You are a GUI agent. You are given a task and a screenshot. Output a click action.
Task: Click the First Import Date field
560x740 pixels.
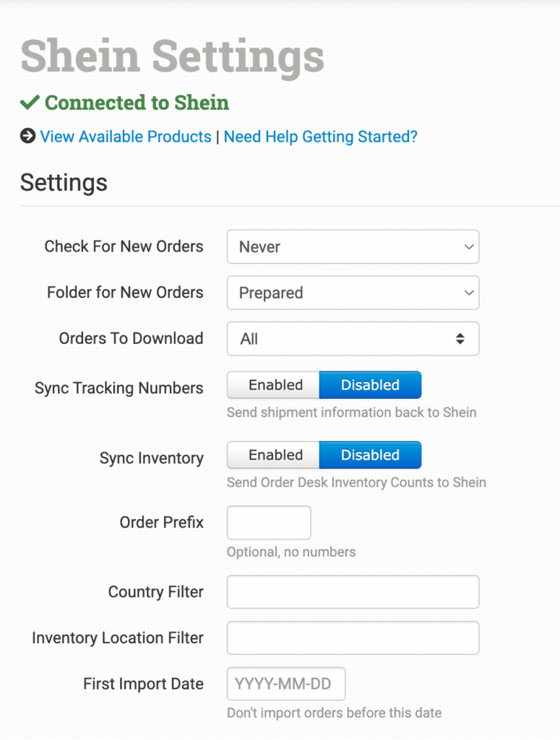[x=286, y=684]
